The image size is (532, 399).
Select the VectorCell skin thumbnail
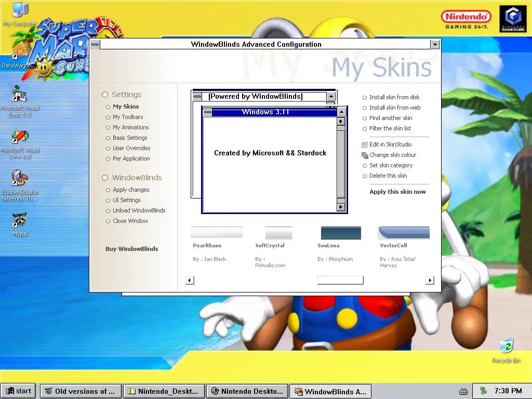[x=404, y=233]
